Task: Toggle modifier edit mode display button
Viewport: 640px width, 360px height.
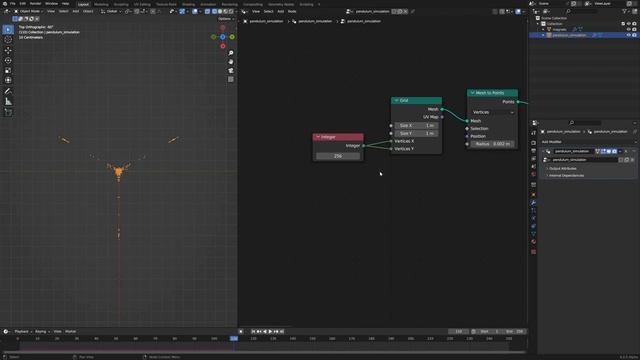Action: pyautogui.click(x=603, y=151)
